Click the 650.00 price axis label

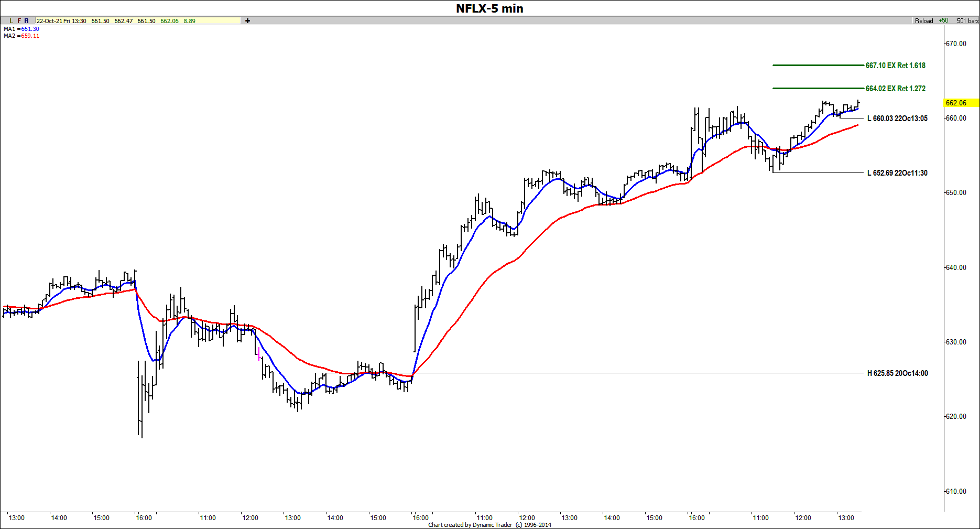coord(956,192)
